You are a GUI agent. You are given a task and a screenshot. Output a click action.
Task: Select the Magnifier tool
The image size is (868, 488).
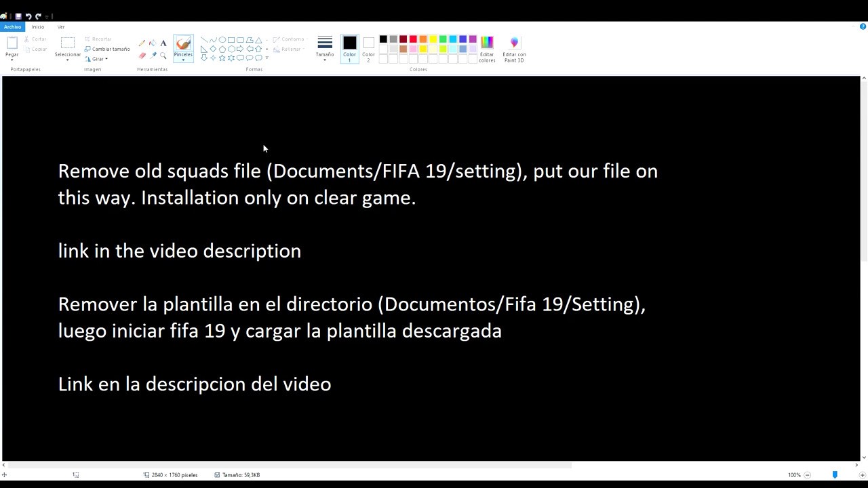coord(163,56)
